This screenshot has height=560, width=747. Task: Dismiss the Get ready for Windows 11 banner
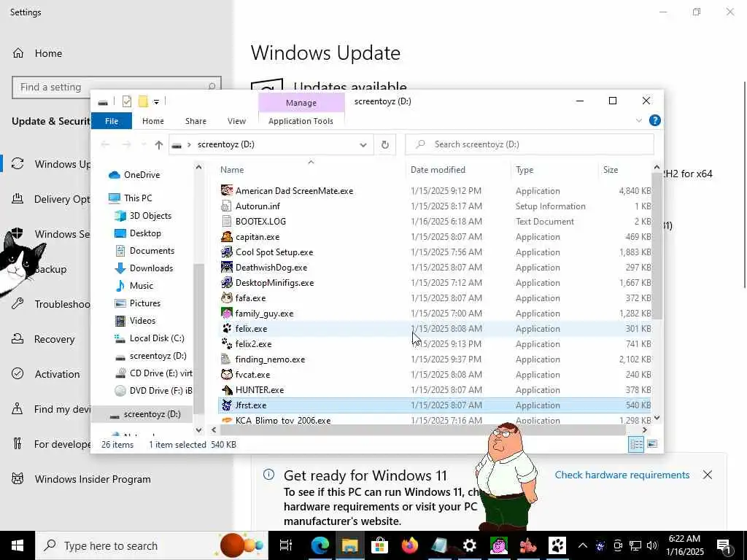708,475
